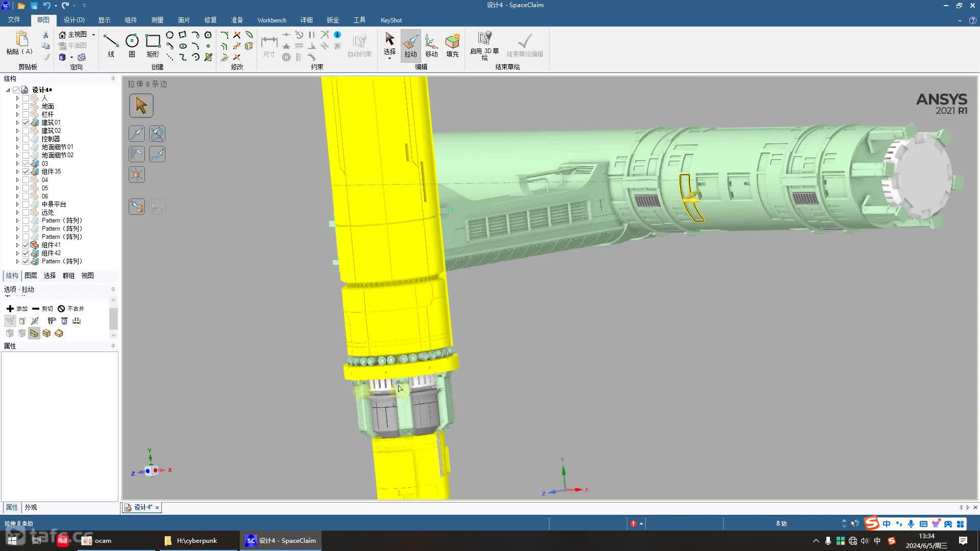The width and height of the screenshot is (980, 551).
Task: Switch to the KeyShot ribbon tab
Action: [391, 20]
